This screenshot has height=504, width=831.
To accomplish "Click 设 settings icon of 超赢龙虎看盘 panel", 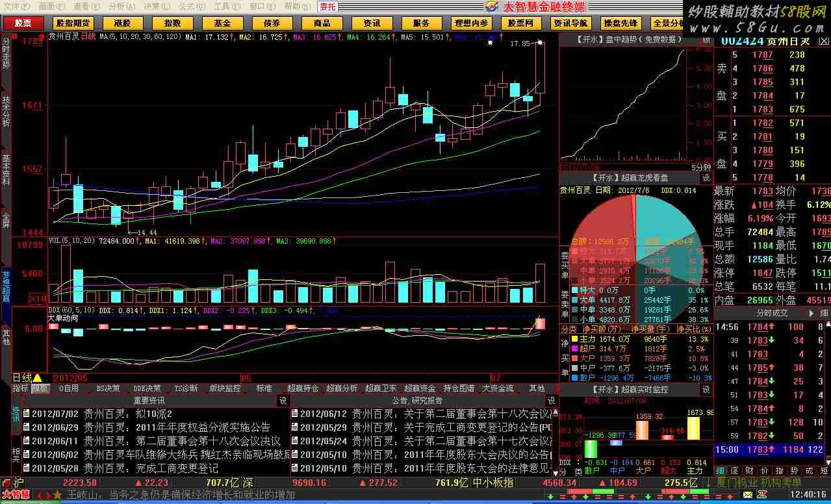I will tap(706, 177).
